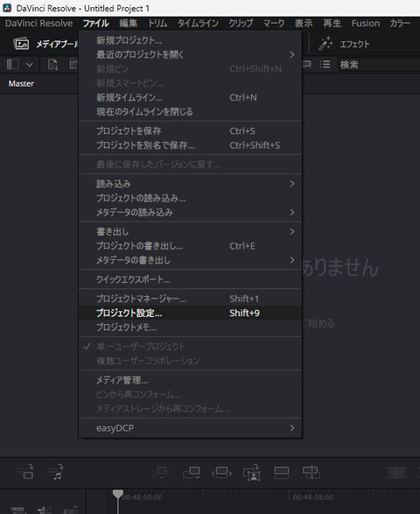Click the cut transition icon at right
The height and width of the screenshot is (514, 420).
[396, 472]
